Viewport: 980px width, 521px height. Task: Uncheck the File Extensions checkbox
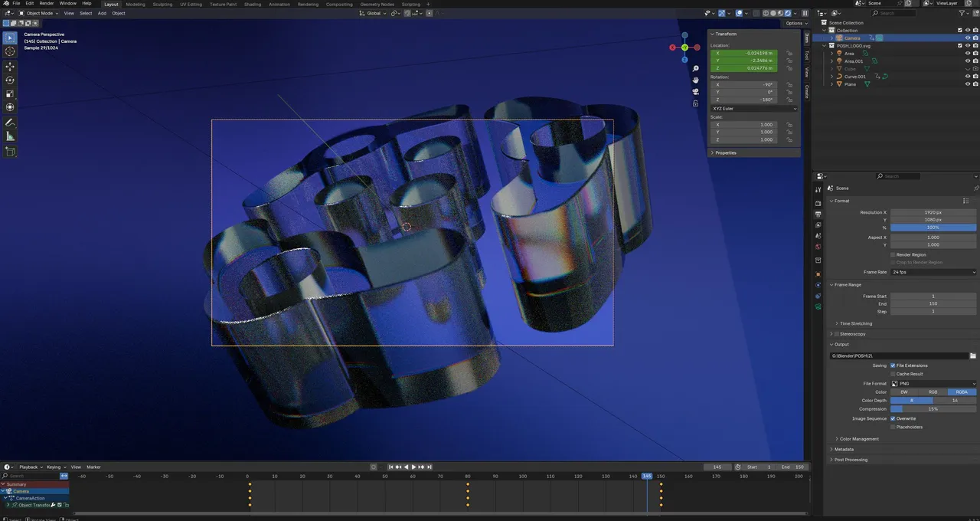[893, 365]
